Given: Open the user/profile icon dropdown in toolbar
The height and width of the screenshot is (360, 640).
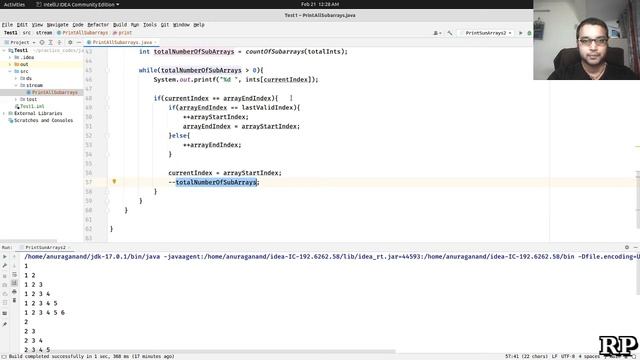Looking at the screenshot, I should pos(437,33).
